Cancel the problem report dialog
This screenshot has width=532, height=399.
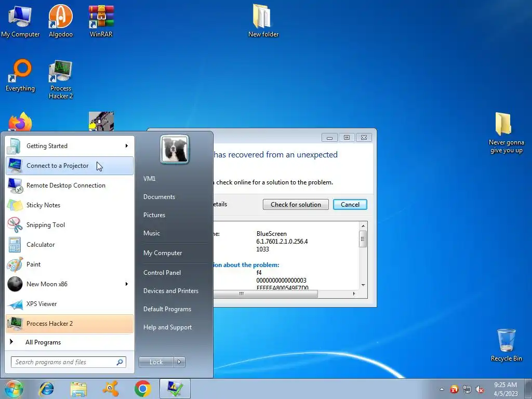(350, 205)
